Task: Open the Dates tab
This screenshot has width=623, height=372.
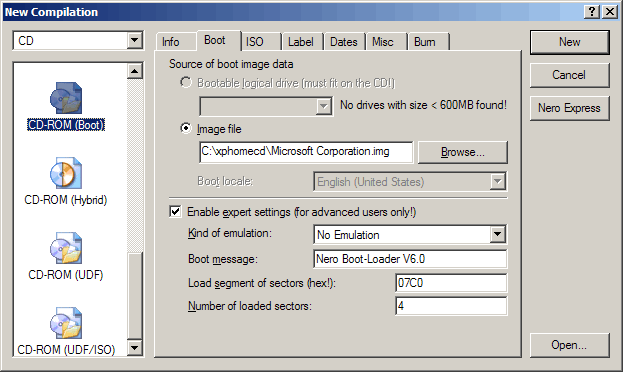Action: coord(344,42)
